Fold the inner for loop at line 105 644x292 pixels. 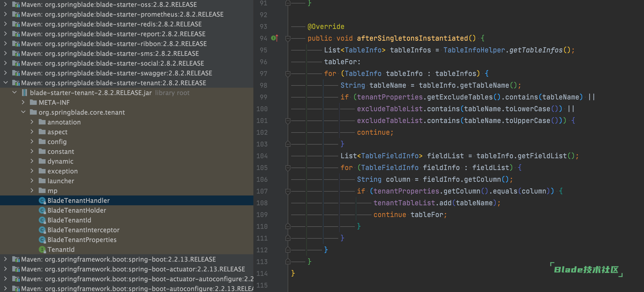[x=288, y=168]
